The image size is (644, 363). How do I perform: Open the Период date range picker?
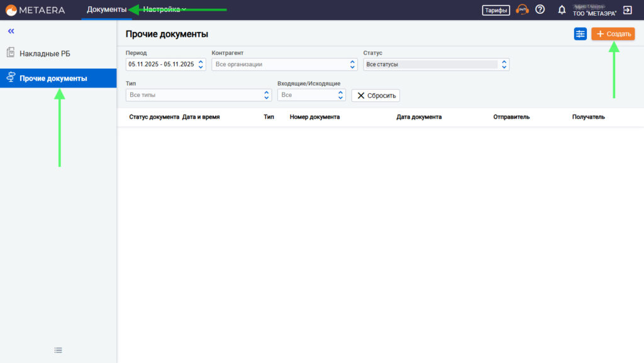coord(165,64)
